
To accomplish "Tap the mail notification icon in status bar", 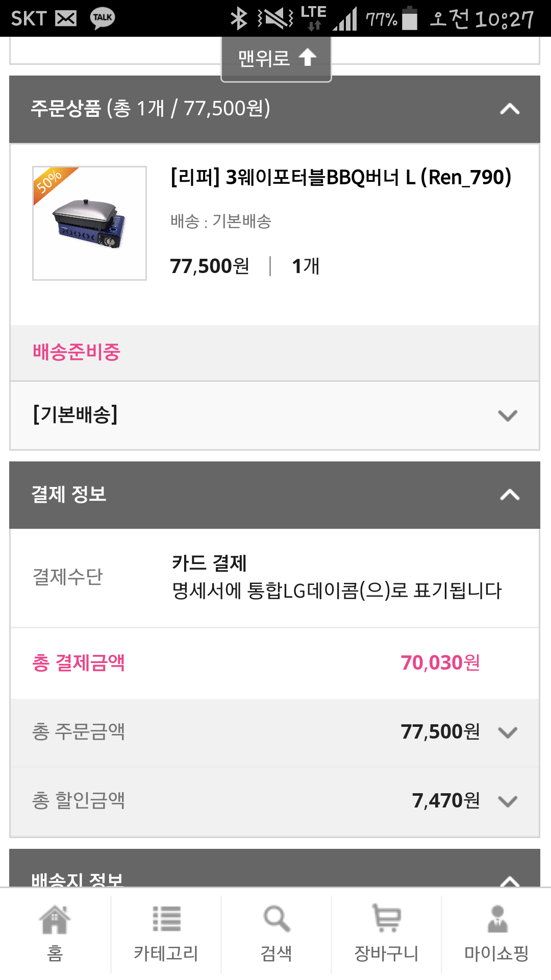I will (x=66, y=18).
